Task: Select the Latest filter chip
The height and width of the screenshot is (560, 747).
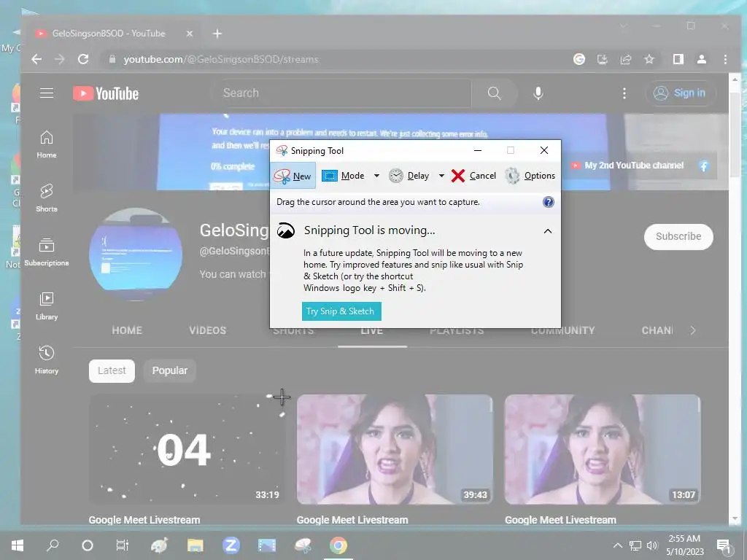Action: (x=112, y=370)
